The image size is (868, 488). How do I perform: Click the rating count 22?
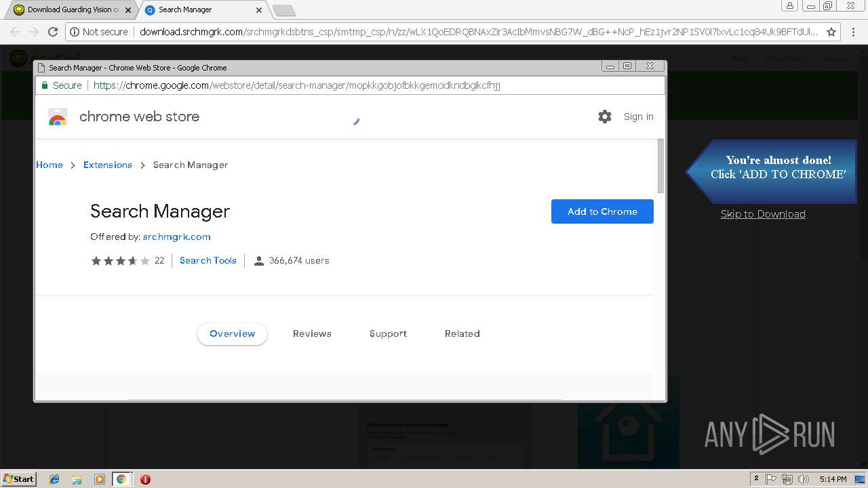pyautogui.click(x=159, y=260)
